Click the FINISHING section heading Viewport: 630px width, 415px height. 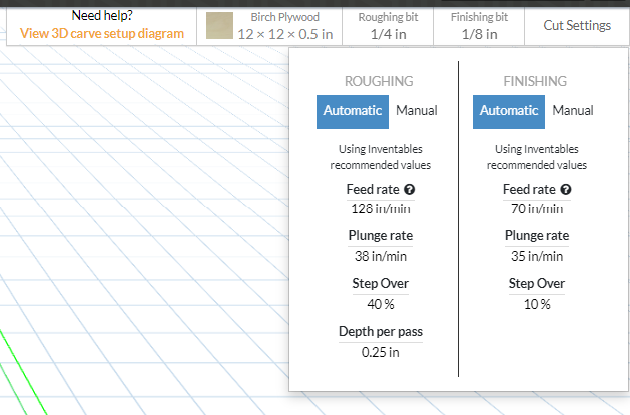tap(535, 81)
